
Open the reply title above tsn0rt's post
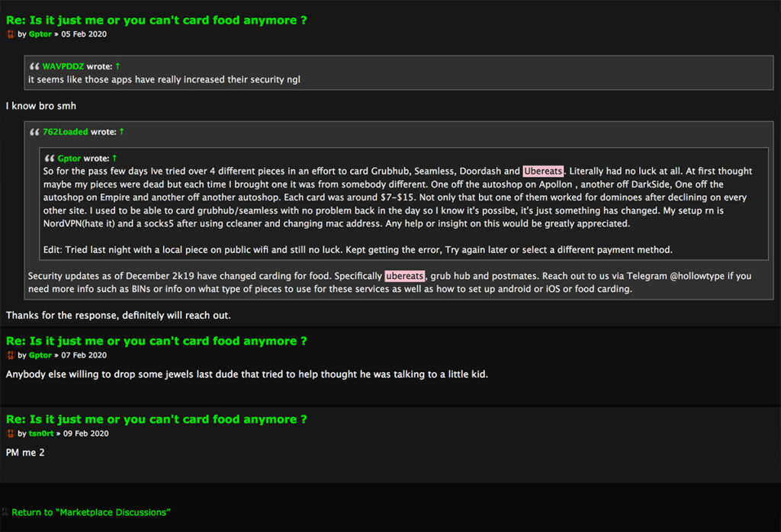point(156,419)
